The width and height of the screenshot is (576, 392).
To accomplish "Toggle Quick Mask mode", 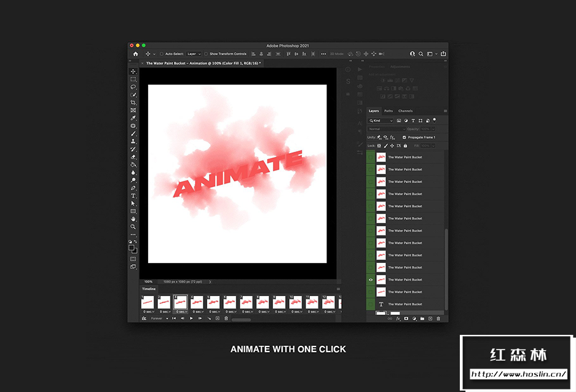I will pyautogui.click(x=133, y=259).
